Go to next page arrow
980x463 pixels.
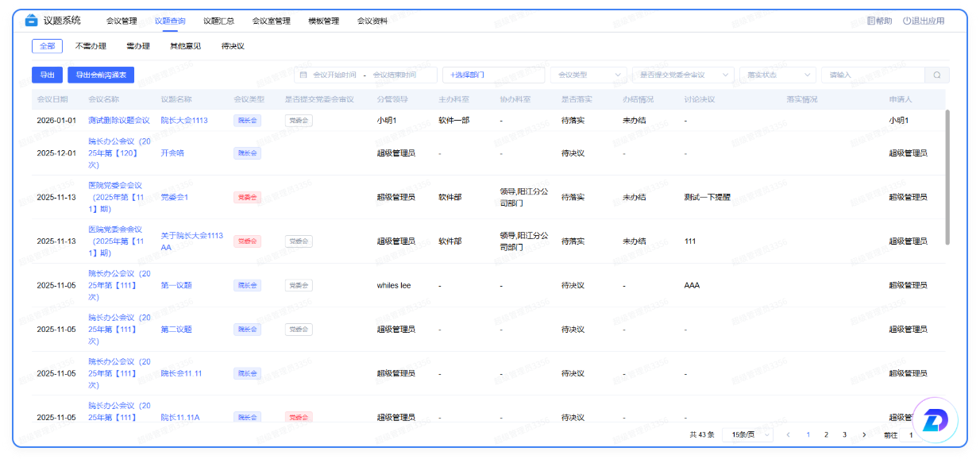(x=864, y=435)
